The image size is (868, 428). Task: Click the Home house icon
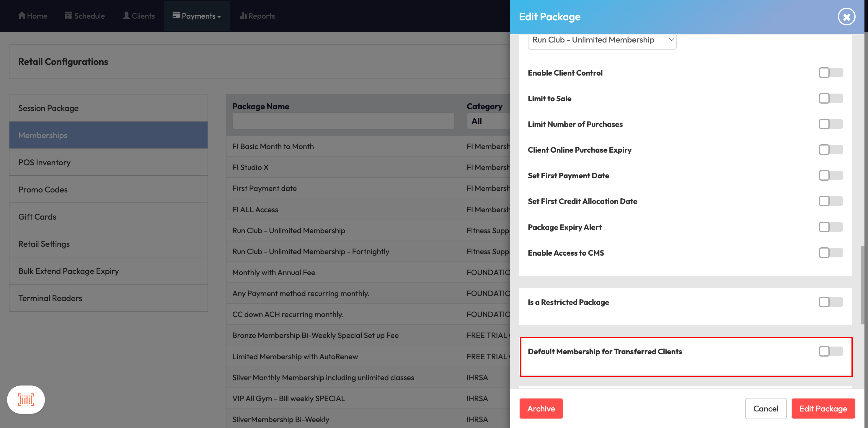22,16
